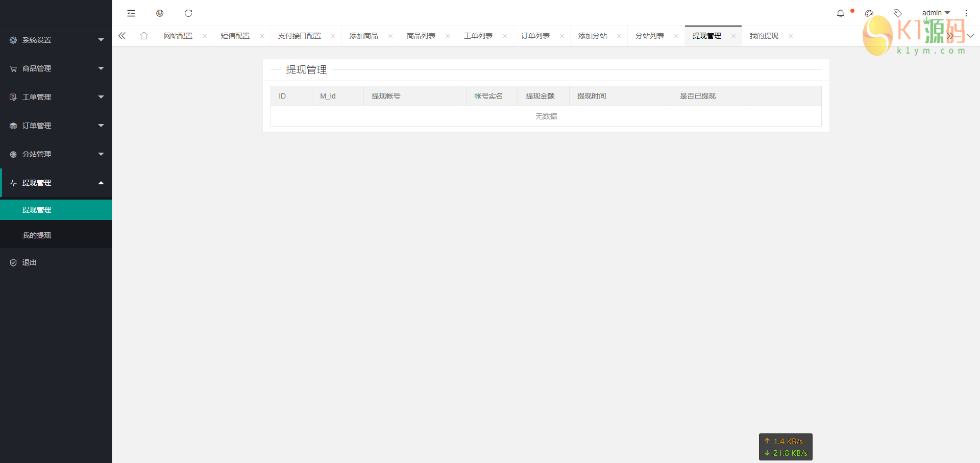Click the 提现帐号 column header
980x463 pixels.
415,96
